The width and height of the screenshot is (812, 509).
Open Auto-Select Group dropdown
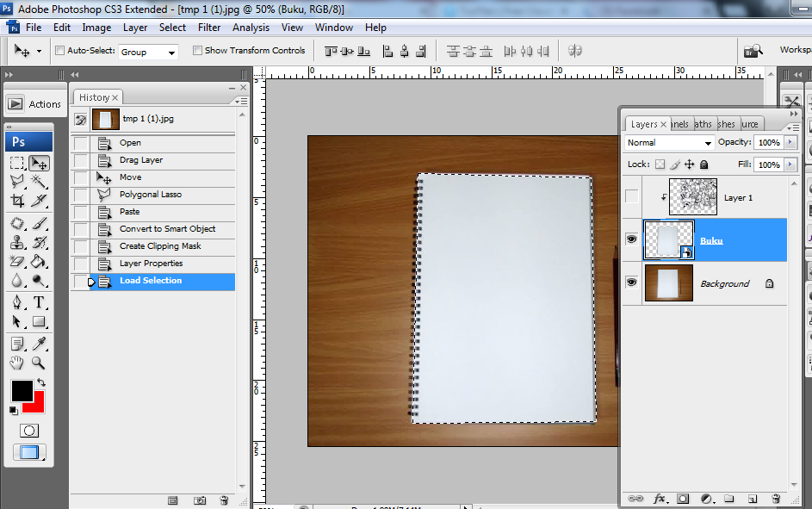(148, 52)
